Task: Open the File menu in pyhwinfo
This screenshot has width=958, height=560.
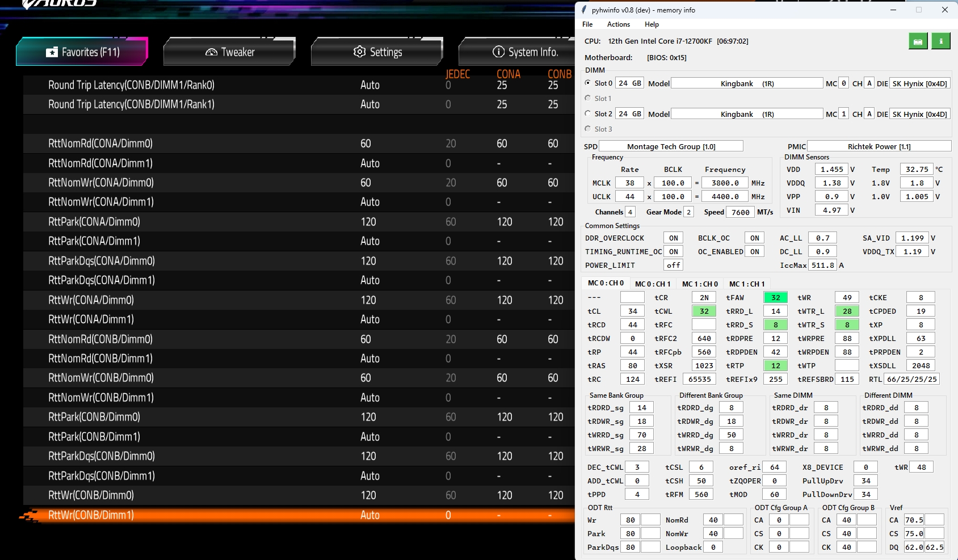Action: tap(587, 24)
